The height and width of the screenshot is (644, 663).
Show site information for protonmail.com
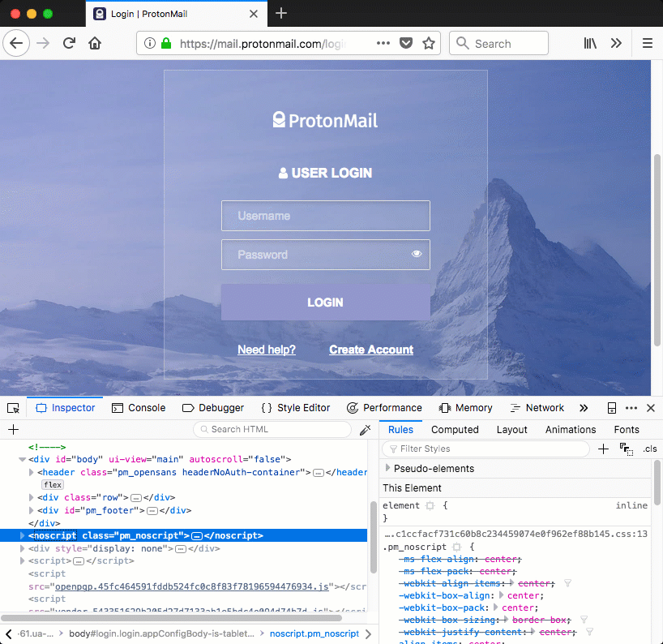[x=150, y=43]
